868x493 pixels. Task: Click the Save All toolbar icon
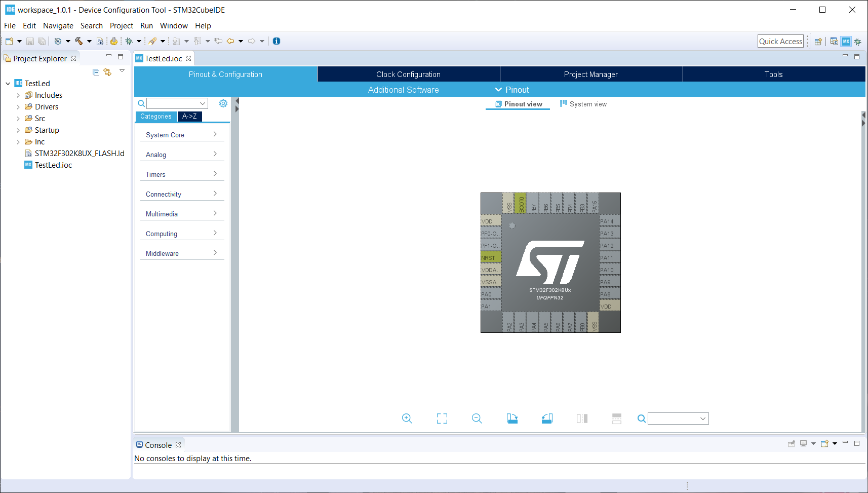42,42
